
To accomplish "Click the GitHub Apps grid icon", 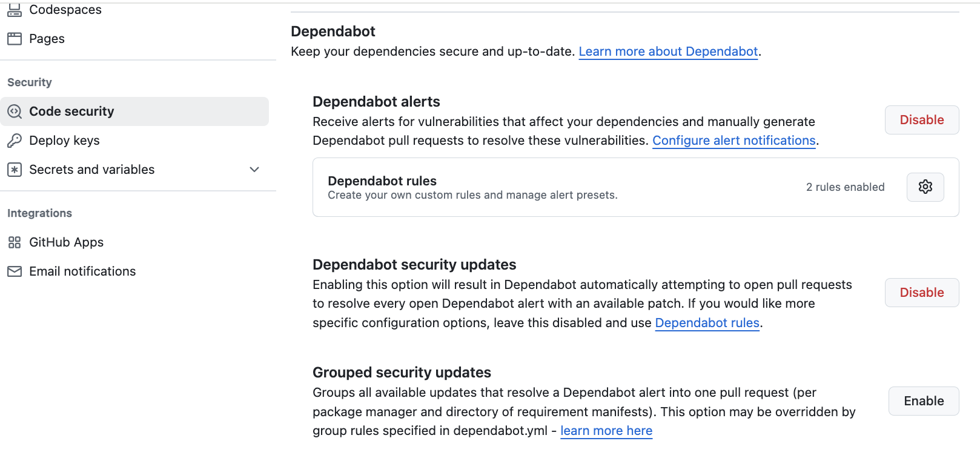I will [14, 242].
